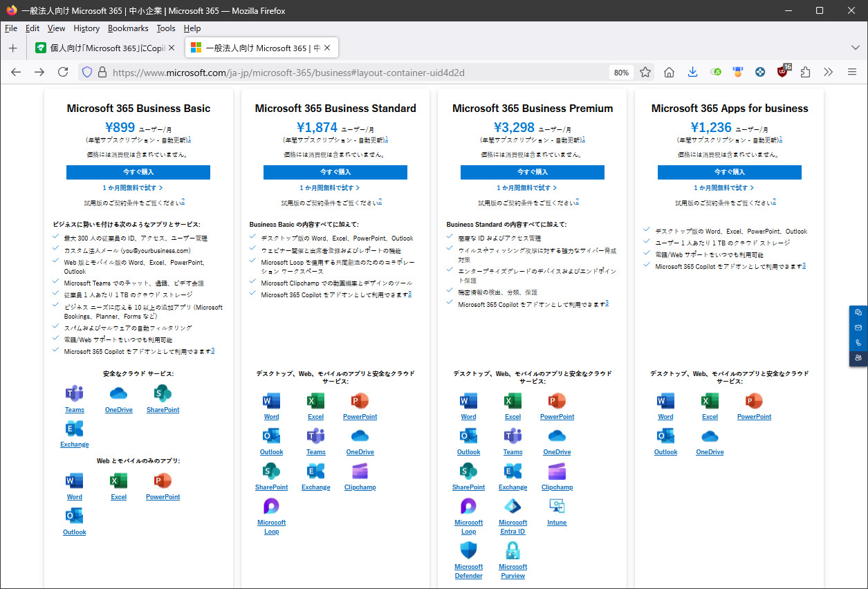Open the Bookmarks menu
868x589 pixels.
[x=128, y=28]
